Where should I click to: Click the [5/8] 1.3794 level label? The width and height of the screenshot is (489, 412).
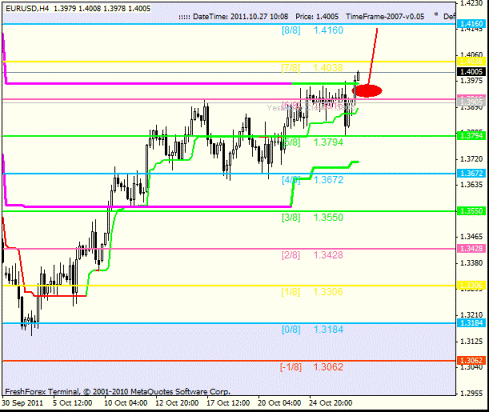(312, 143)
